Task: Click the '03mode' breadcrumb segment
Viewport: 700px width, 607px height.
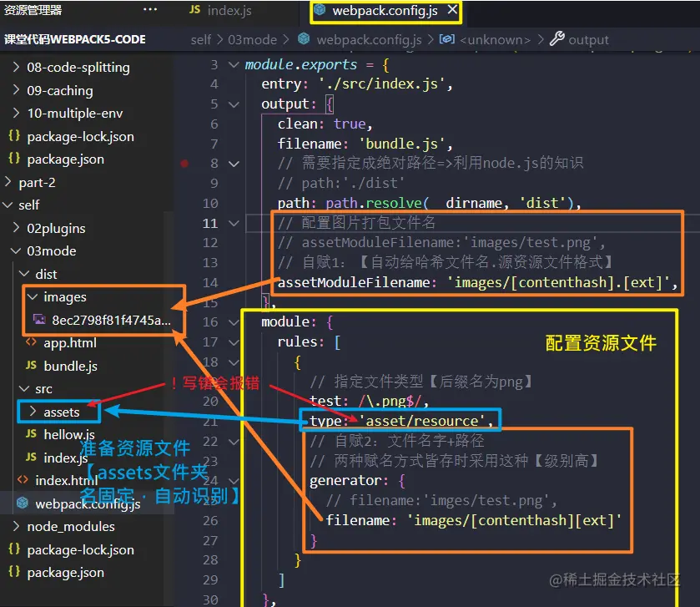Action: 252,40
